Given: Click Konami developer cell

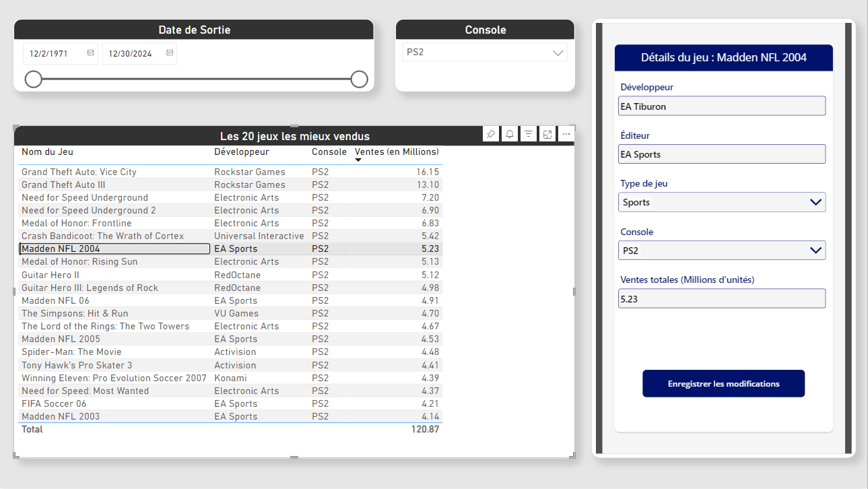Looking at the screenshot, I should 230,378.
